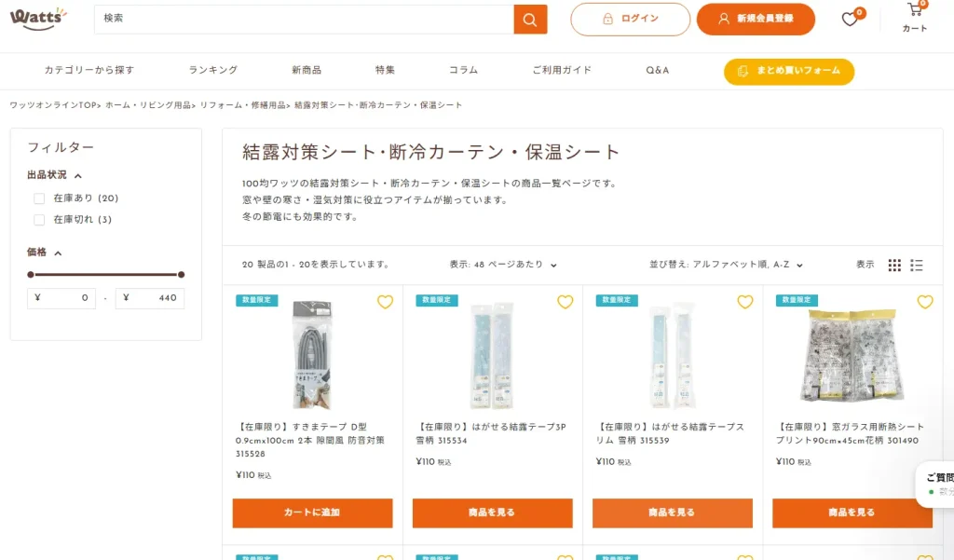Add すきまテープ to cart with カートに追加

(x=312, y=512)
